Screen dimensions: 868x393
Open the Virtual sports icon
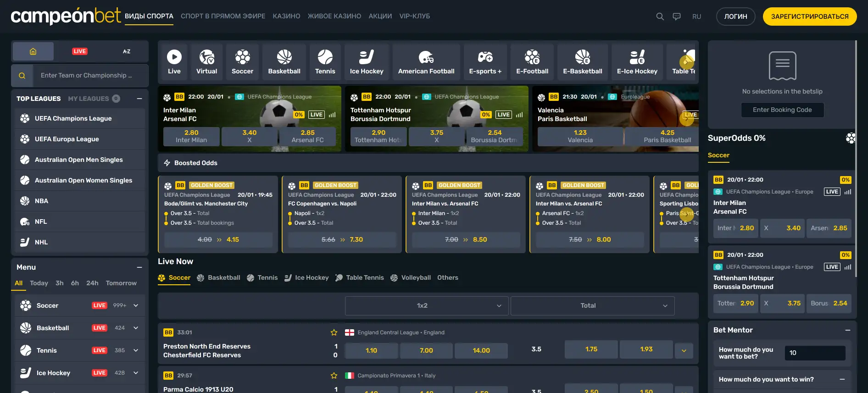pyautogui.click(x=206, y=62)
